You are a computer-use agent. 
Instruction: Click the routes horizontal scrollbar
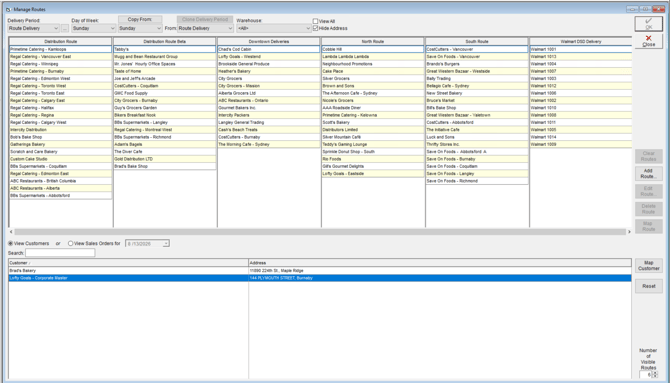point(320,232)
